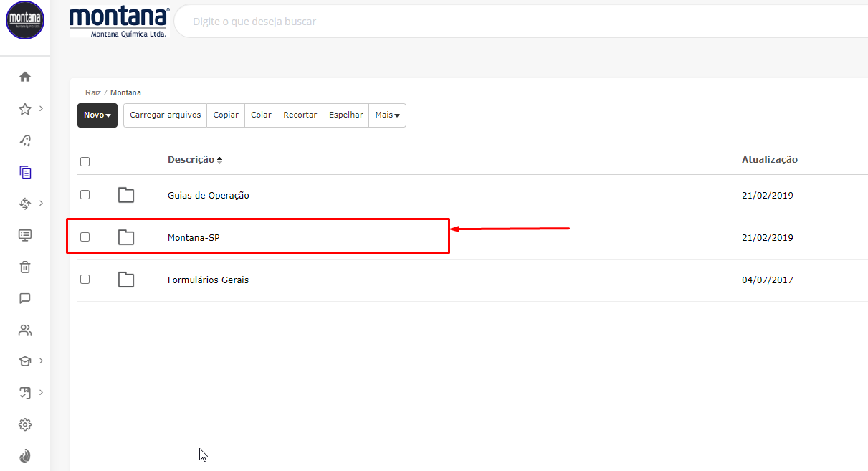Navigate to Raiz in breadcrumb
Image resolution: width=868 pixels, height=471 pixels.
93,92
